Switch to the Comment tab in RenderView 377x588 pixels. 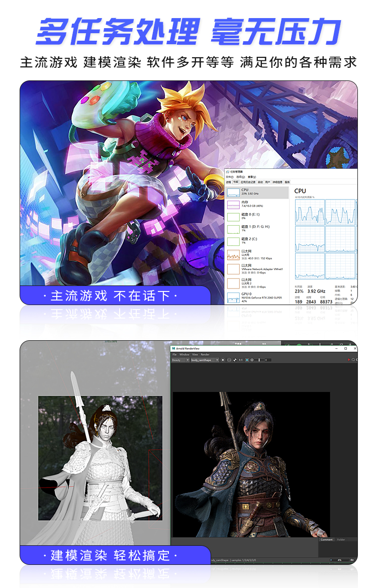point(326,540)
